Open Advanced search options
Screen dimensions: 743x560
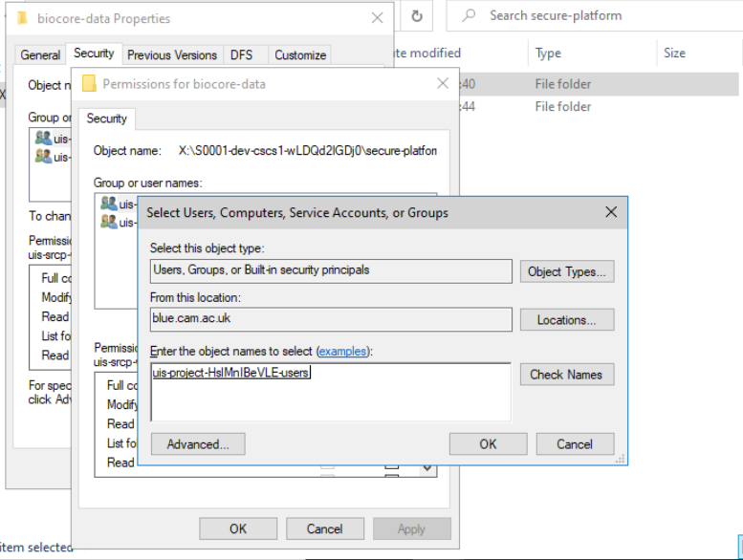[198, 444]
